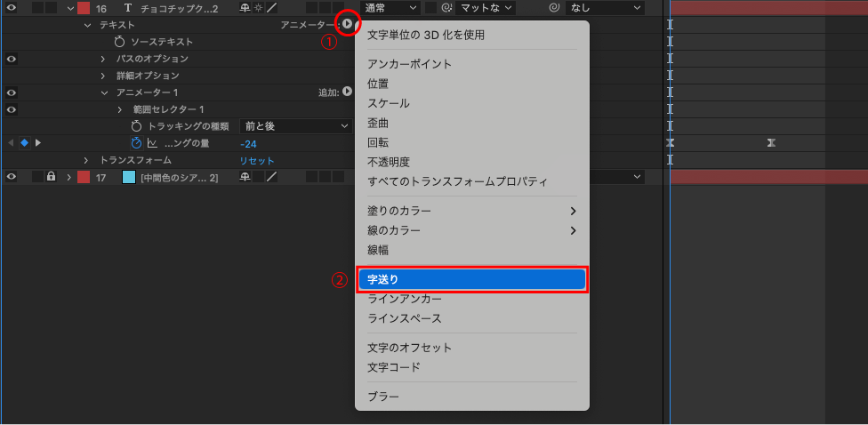Choose すべてのトランスフォームプロパティ
This screenshot has height=425, width=868.
pyautogui.click(x=471, y=181)
